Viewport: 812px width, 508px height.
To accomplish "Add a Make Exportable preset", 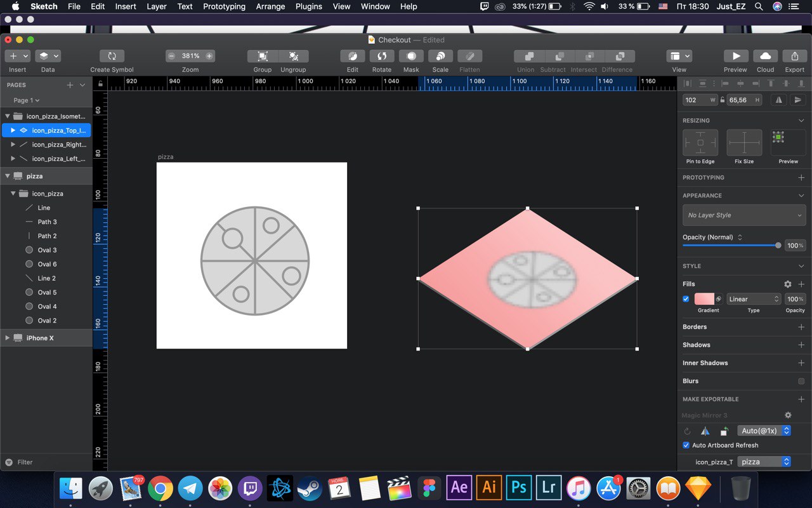I will click(801, 399).
